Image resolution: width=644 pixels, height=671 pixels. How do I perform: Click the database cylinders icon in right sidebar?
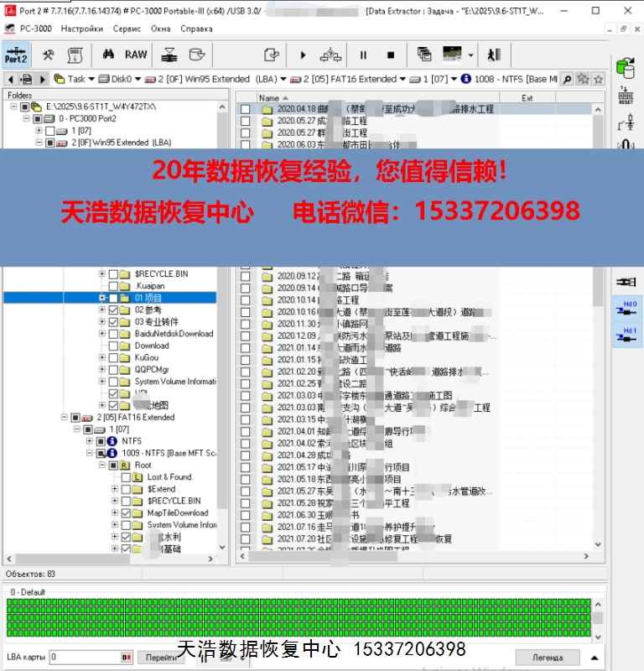point(625,69)
